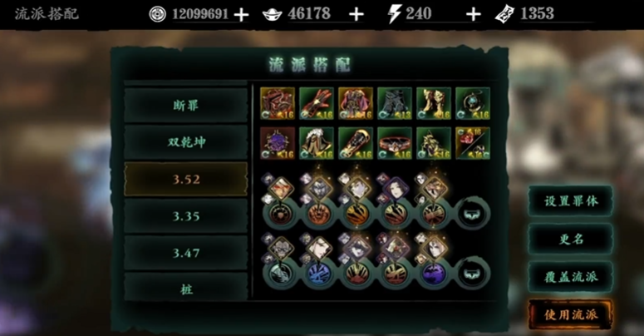Add more copper coins with plus icon
Screen dimensions: 644x336
pos(241,15)
